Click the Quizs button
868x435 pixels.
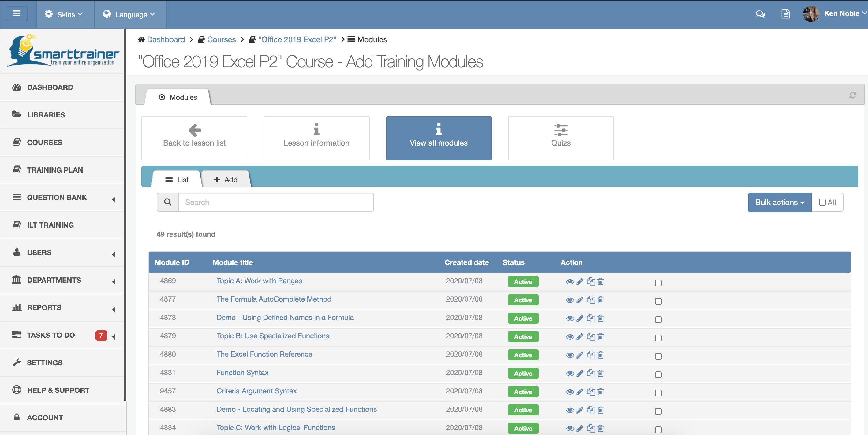pos(561,138)
